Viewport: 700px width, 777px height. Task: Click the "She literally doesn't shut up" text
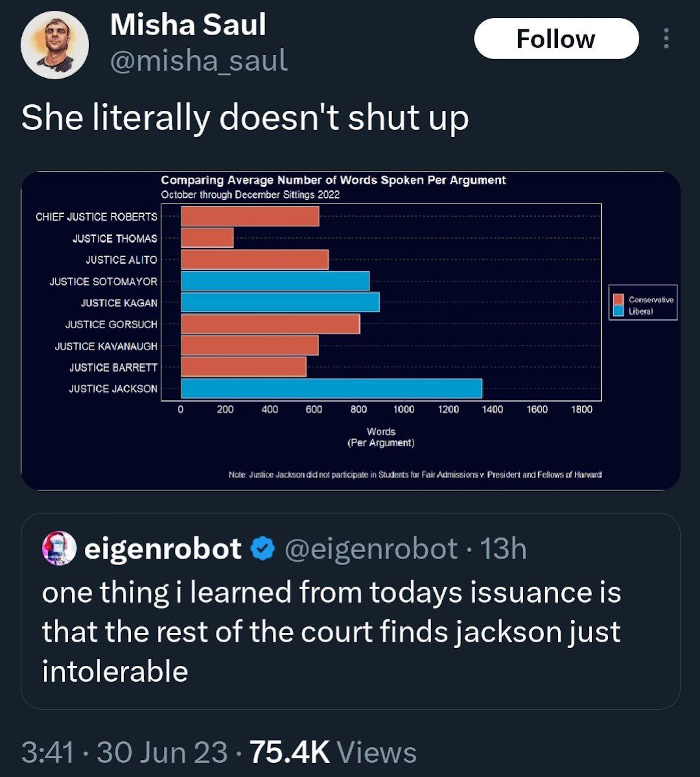tap(245, 117)
